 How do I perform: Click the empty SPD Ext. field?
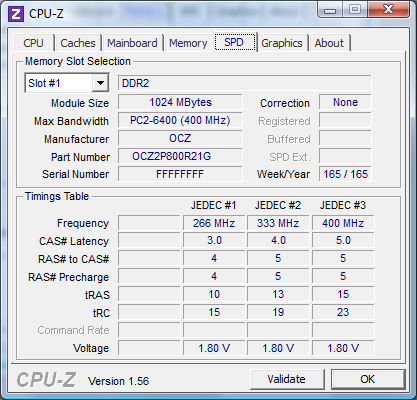click(345, 156)
